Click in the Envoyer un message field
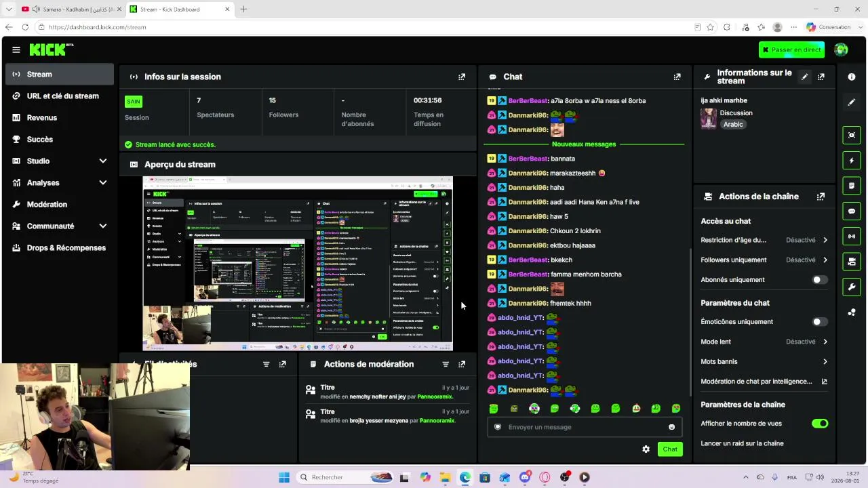Screen dimensions: 868x488 coord(585,427)
